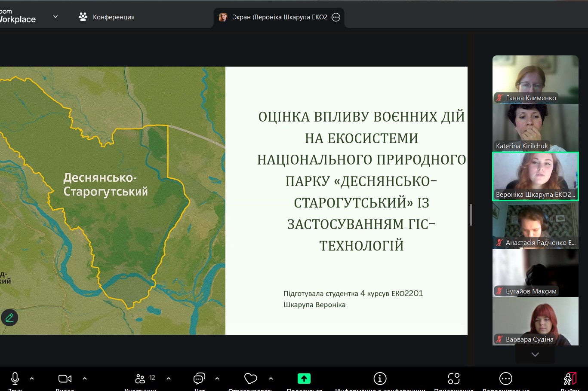Switch to the Конференция tab
The width and height of the screenshot is (588, 391).
coord(107,17)
